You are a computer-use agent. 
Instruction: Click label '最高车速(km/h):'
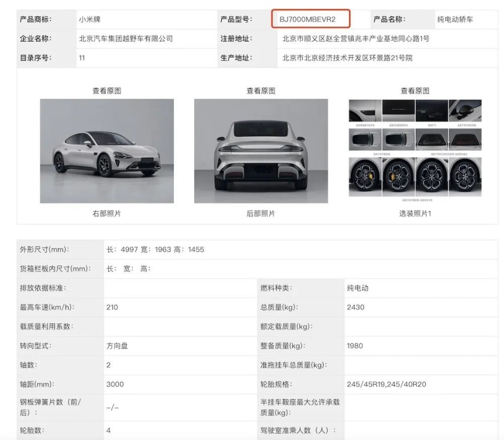pyautogui.click(x=47, y=308)
